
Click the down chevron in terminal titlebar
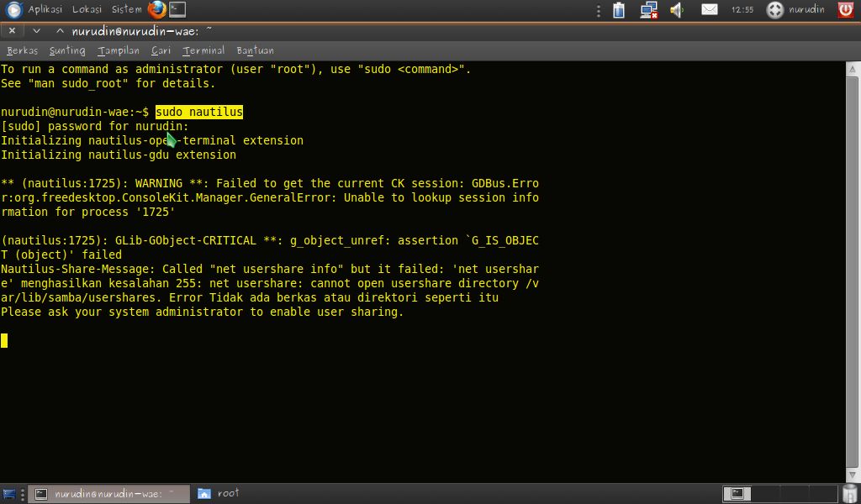click(36, 31)
